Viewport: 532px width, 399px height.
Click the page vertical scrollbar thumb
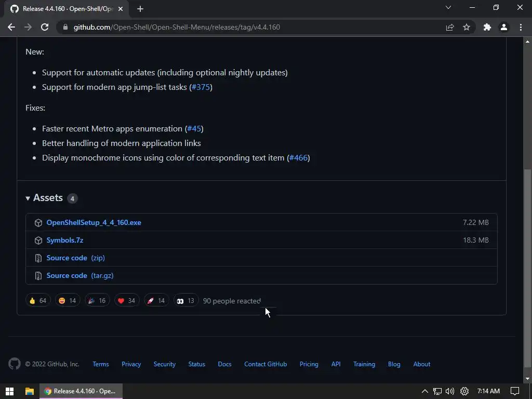[527, 268]
